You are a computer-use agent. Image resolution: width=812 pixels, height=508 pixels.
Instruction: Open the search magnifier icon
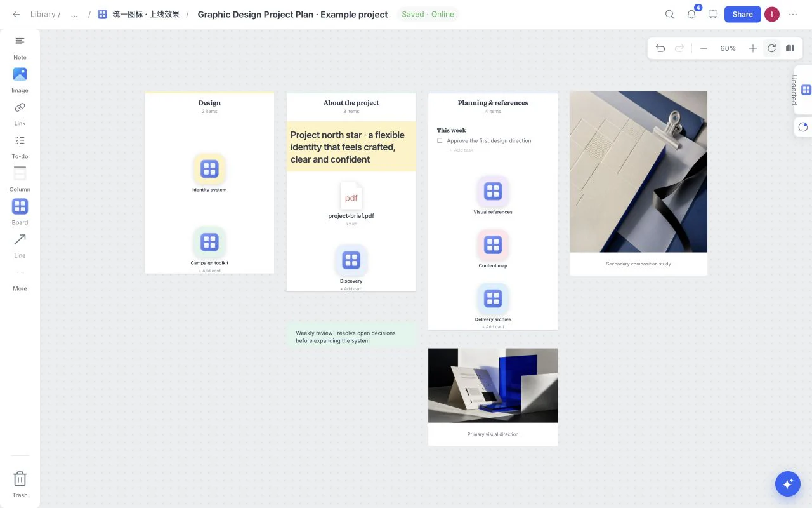[x=670, y=14]
